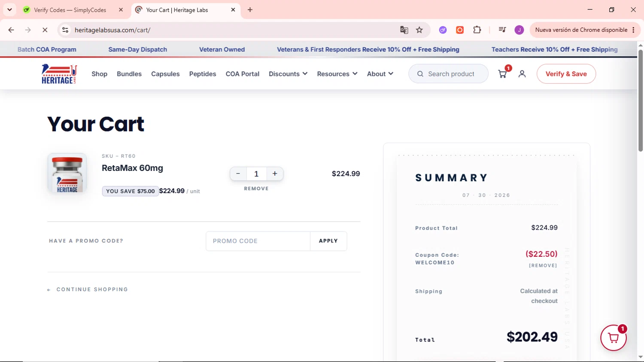Click the Calculated at checkout shipping text
The height and width of the screenshot is (362, 644).
coord(539,296)
